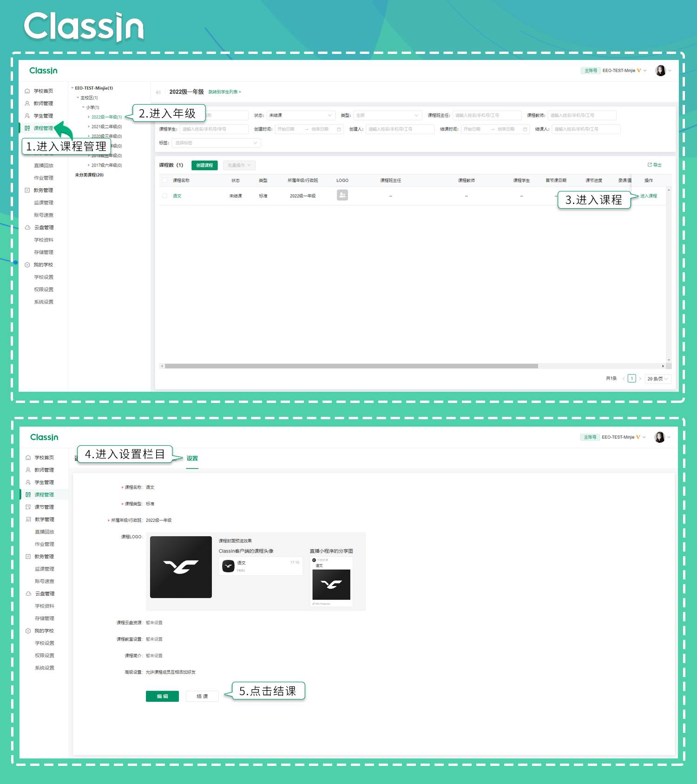Open 直播回放 in the upper sidebar
The image size is (697, 784).
44,165
